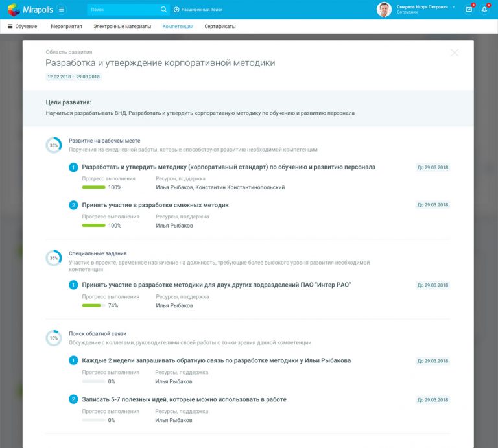
Task: Click the advanced search plus icon
Action: click(x=176, y=10)
